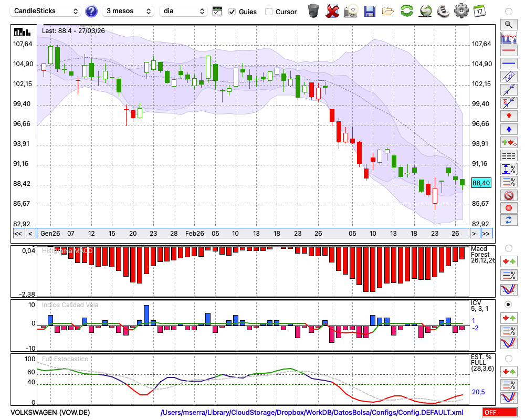
Task: Click the calendar icon showing 17
Action: tap(479, 11)
